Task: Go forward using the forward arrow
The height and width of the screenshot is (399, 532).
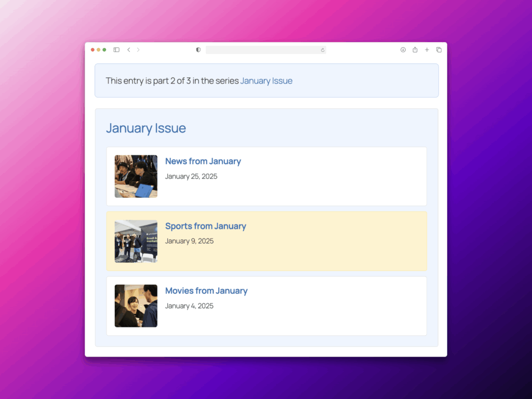Action: pos(138,50)
